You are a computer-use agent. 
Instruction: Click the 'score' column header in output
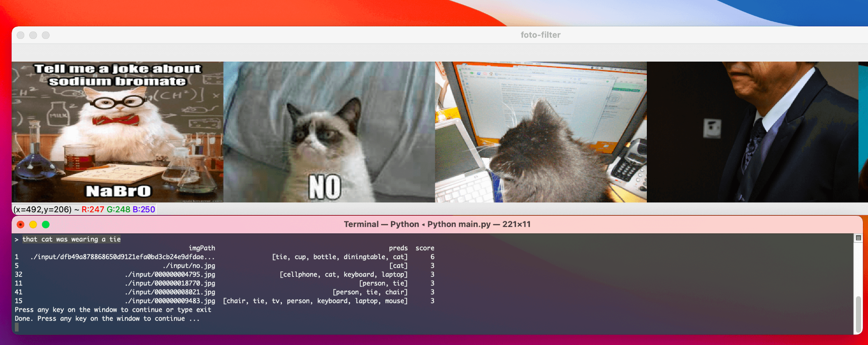tap(425, 248)
